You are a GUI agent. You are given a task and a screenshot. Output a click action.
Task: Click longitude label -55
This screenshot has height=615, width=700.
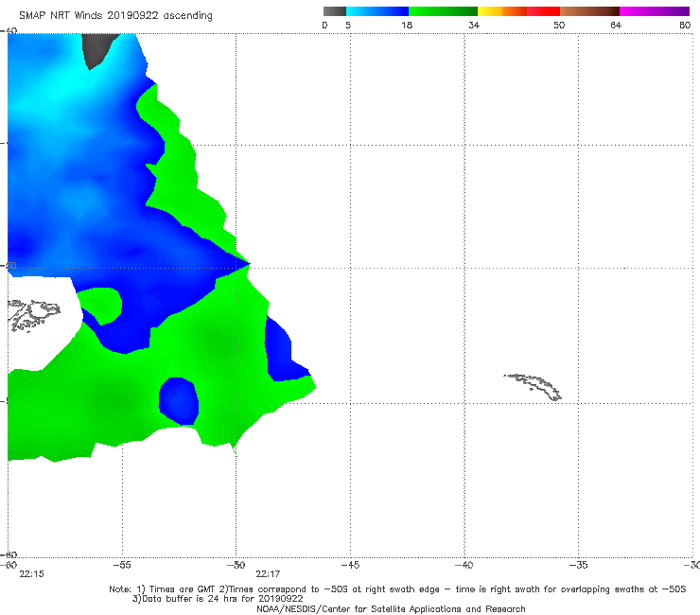(x=122, y=565)
